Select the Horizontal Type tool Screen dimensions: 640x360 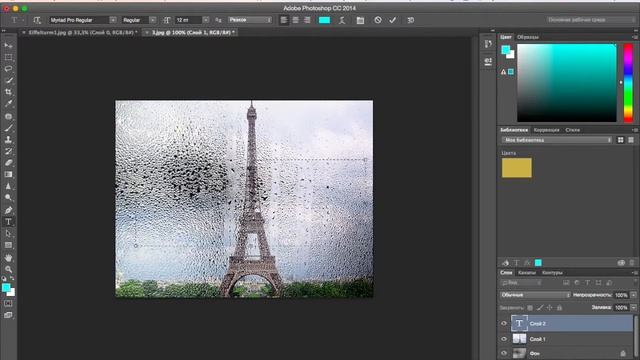click(8, 222)
